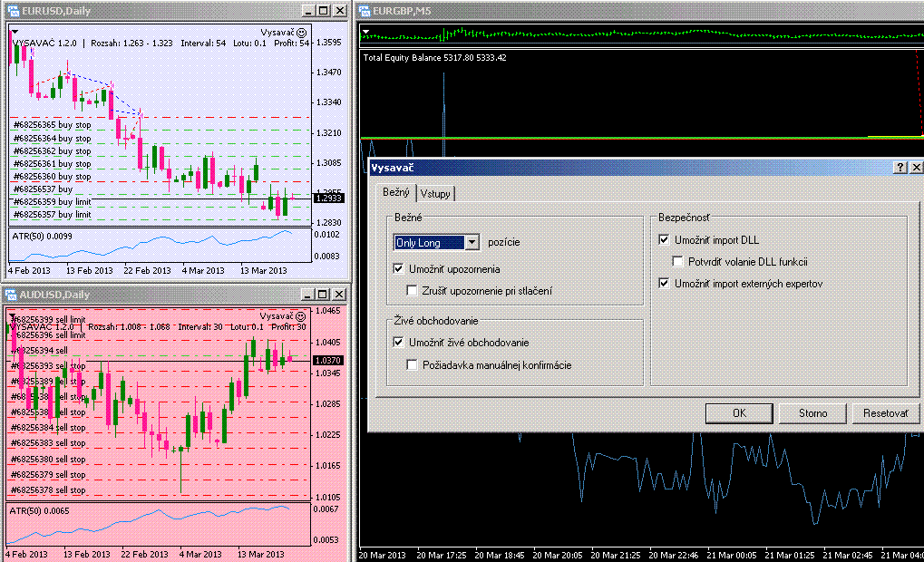Select order #68256357 buy limit in the EURUSD chart
Image resolution: width=924 pixels, height=562 pixels.
coord(52,215)
